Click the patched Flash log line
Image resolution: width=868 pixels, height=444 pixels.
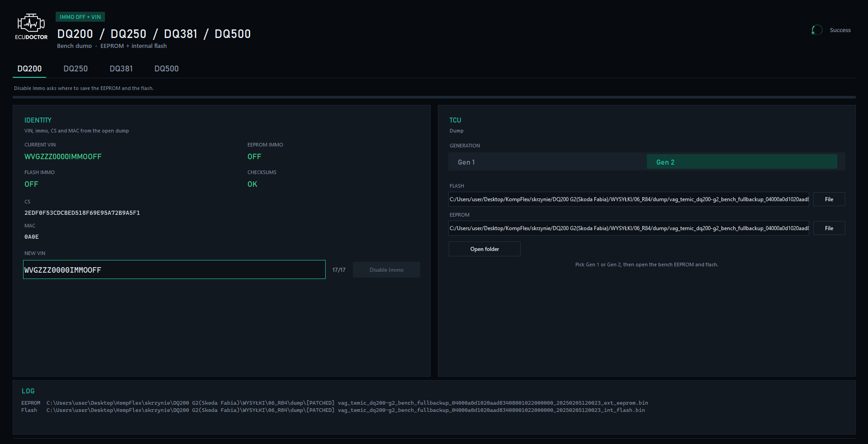point(333,410)
